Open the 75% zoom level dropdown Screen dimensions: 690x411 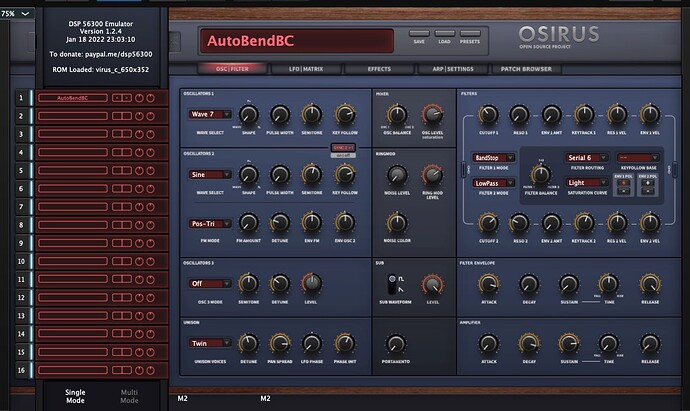point(16,14)
